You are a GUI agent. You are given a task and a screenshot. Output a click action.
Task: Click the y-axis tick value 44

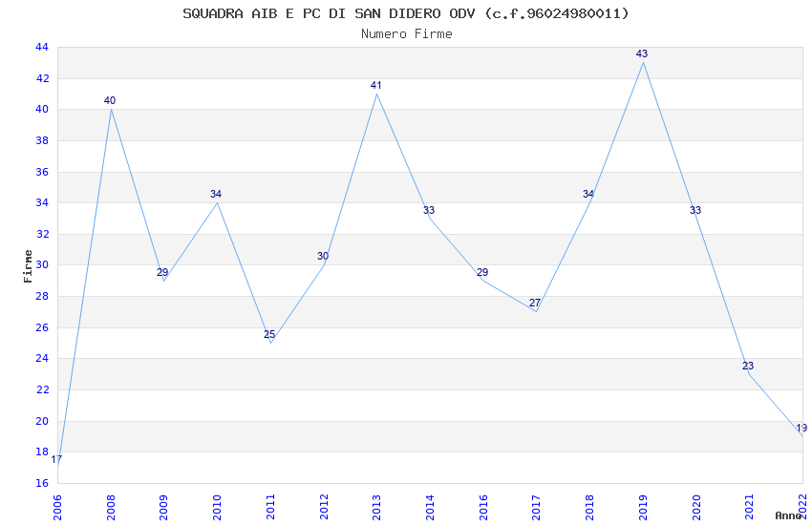click(42, 47)
